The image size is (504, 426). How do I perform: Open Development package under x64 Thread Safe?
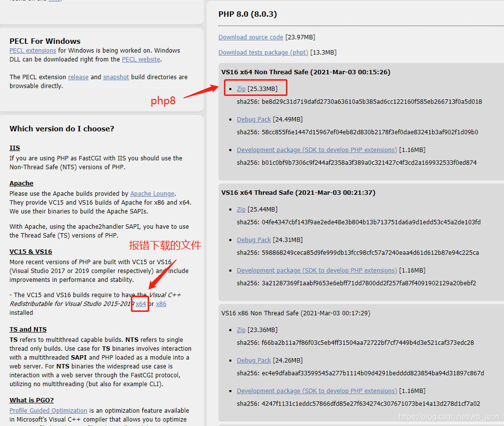coord(317,271)
